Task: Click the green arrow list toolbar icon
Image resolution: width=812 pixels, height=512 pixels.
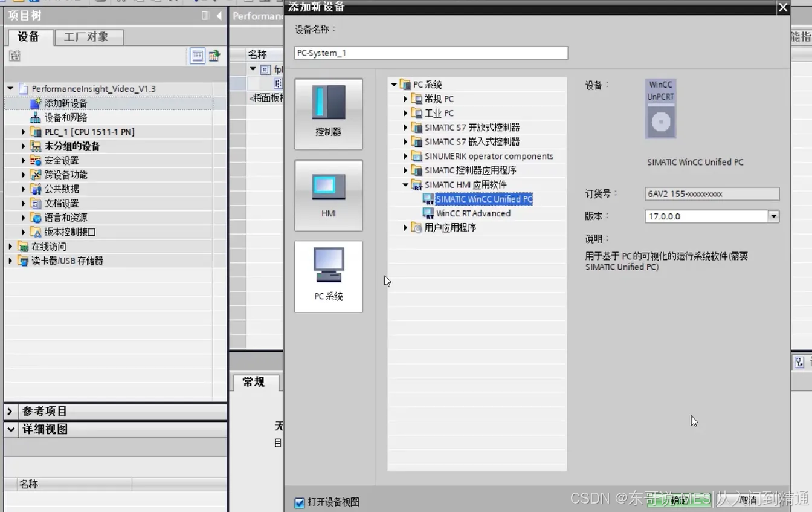Action: tap(214, 56)
